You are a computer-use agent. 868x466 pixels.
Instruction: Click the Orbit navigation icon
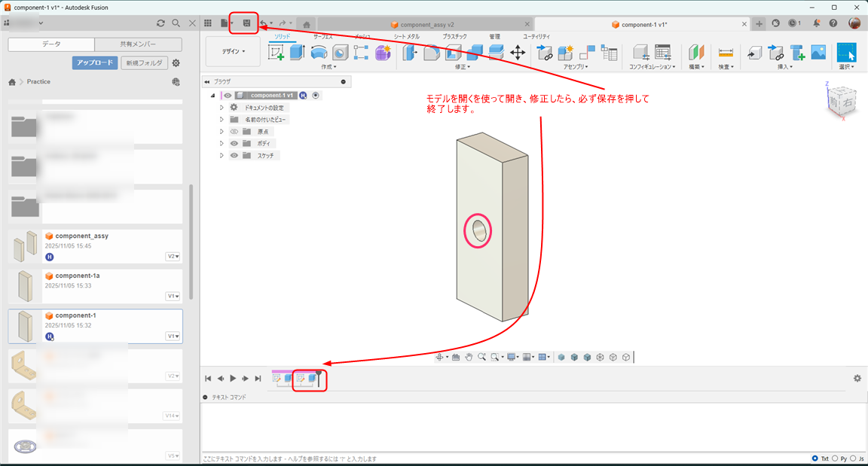(x=439, y=357)
